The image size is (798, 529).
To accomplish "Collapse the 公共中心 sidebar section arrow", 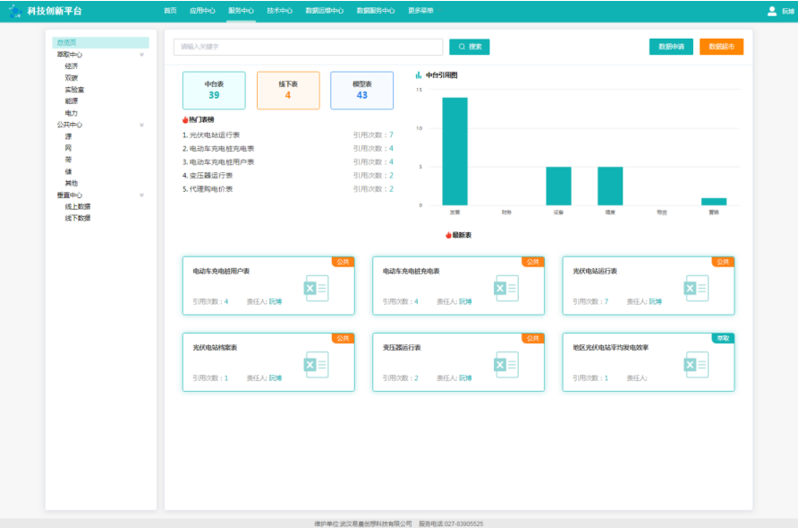I will pyautogui.click(x=142, y=125).
